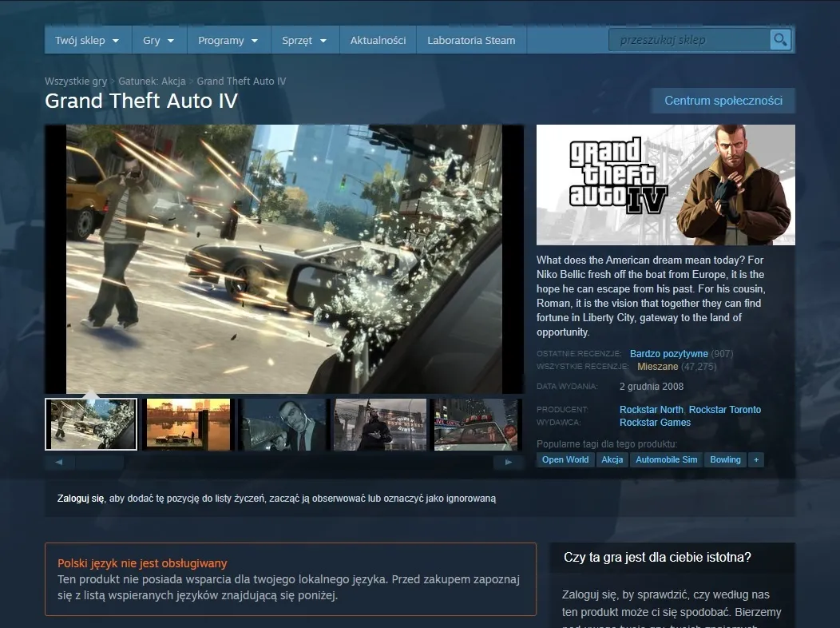Select the sunset bridge screenshot thumbnail

(188, 424)
